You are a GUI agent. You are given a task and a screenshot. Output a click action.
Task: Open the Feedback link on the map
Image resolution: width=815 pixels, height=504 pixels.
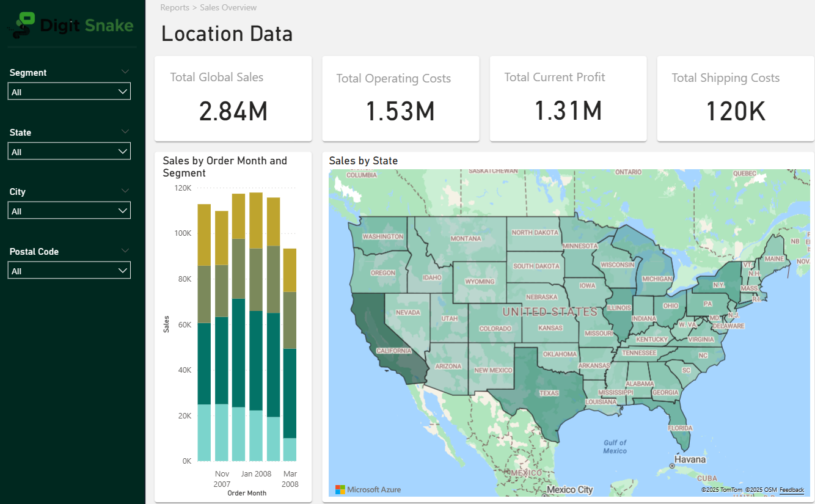pyautogui.click(x=792, y=490)
